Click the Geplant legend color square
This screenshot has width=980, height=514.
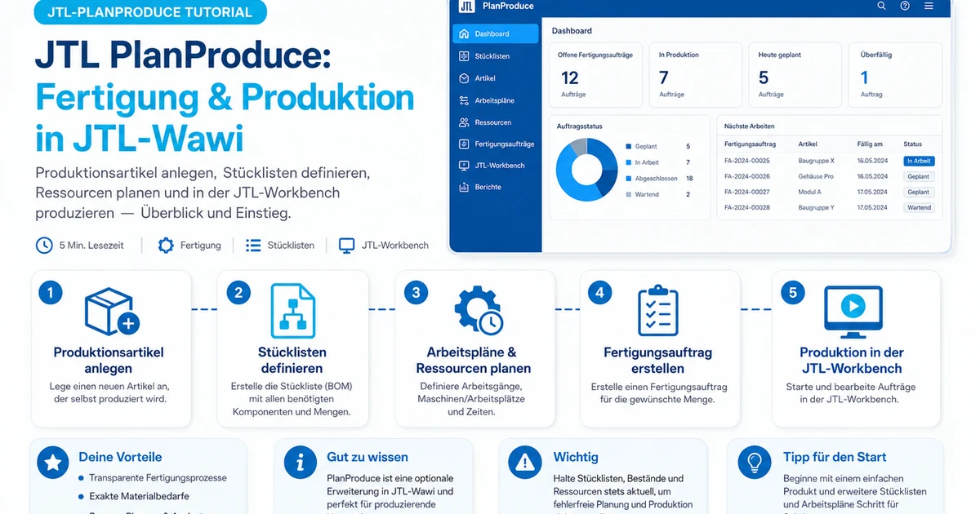628,147
